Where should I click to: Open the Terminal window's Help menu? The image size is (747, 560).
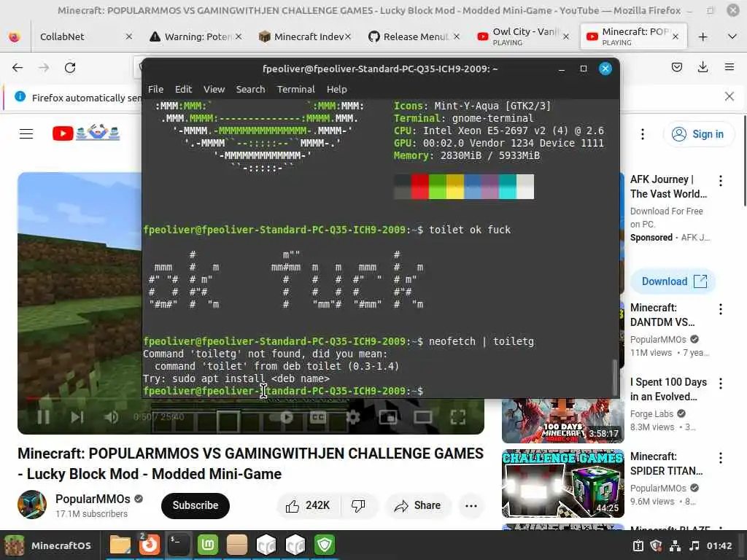coord(336,89)
